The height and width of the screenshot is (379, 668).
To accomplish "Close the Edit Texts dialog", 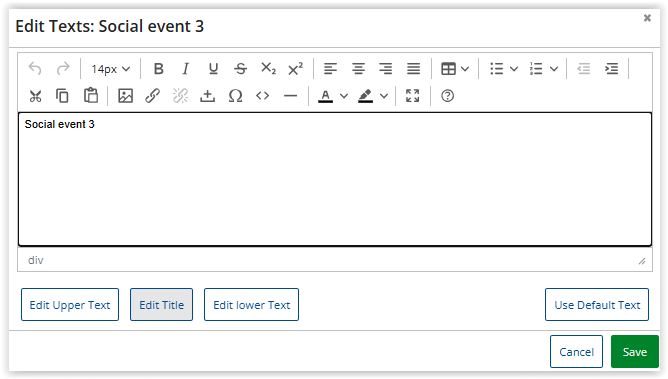I will point(647,18).
